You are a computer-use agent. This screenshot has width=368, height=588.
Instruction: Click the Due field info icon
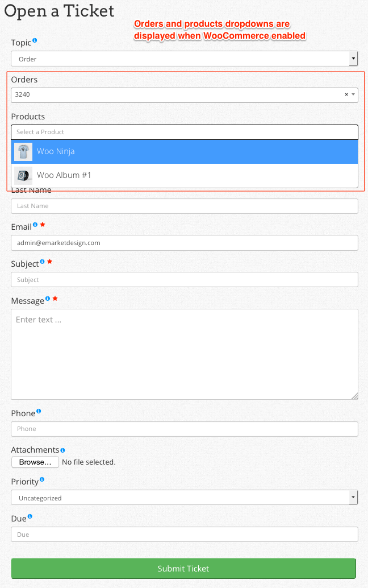[x=30, y=517]
